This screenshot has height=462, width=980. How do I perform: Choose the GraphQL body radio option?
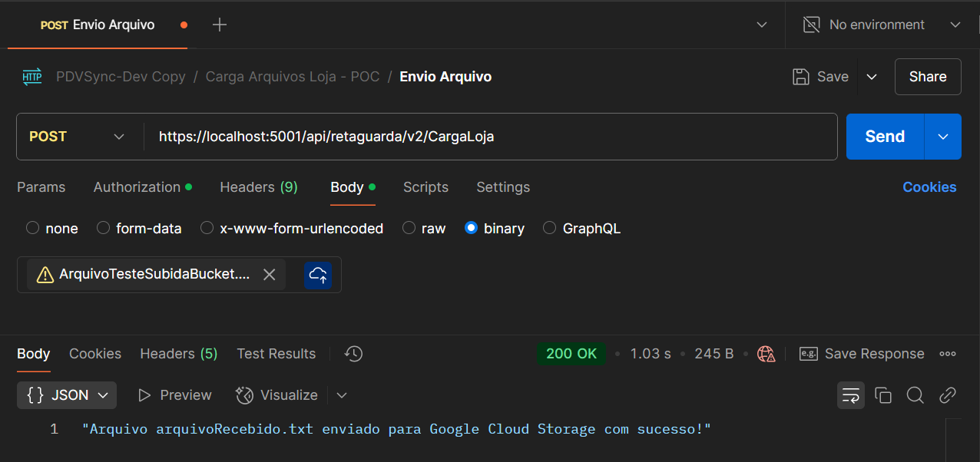pyautogui.click(x=550, y=228)
